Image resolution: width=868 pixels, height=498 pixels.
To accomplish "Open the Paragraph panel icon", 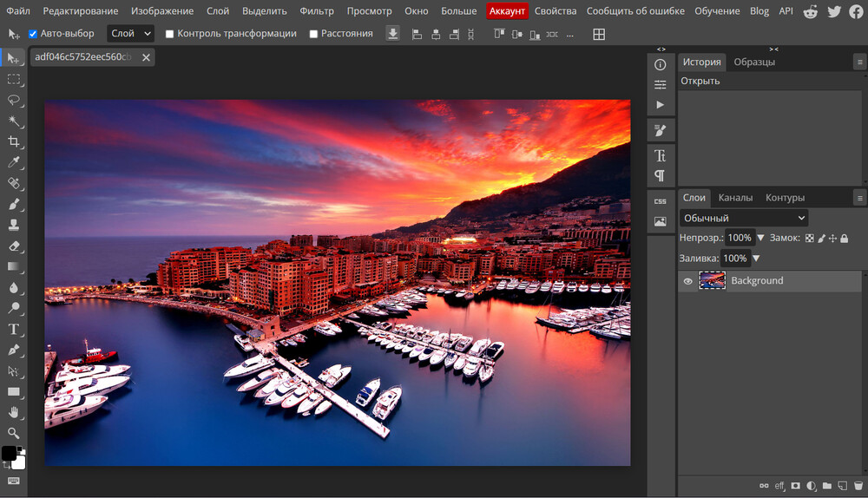I will click(660, 176).
